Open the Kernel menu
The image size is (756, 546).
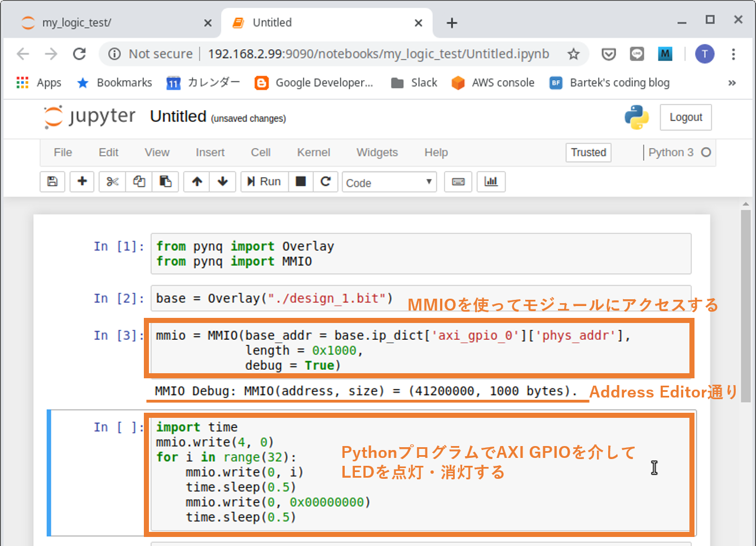313,152
